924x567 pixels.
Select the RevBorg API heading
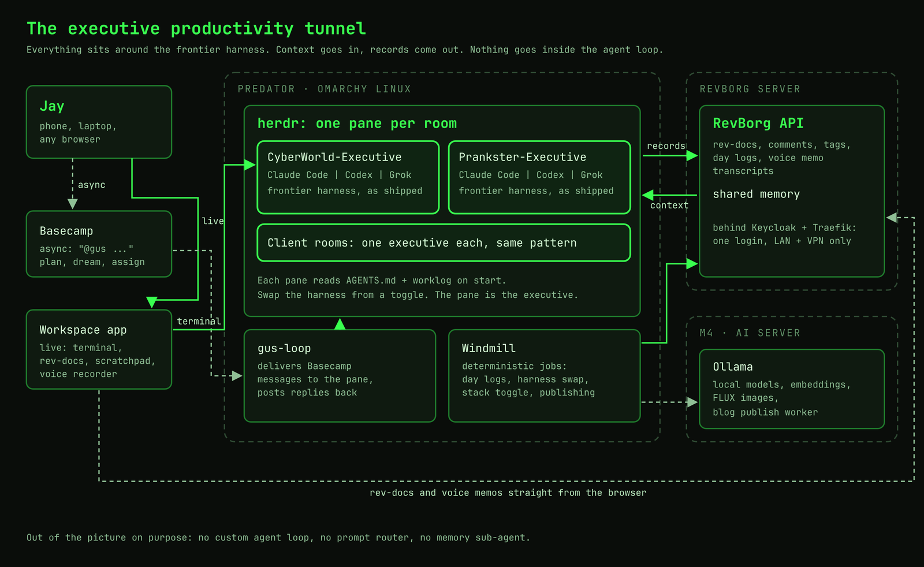pos(758,124)
